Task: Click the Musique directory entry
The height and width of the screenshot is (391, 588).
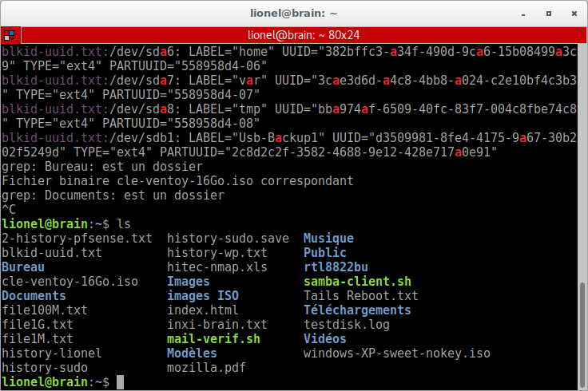Action: pos(328,239)
